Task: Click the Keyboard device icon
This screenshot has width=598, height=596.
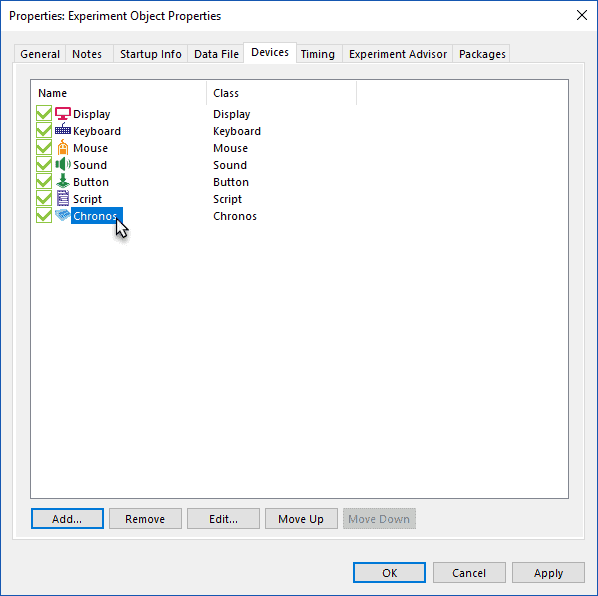Action: [63, 130]
